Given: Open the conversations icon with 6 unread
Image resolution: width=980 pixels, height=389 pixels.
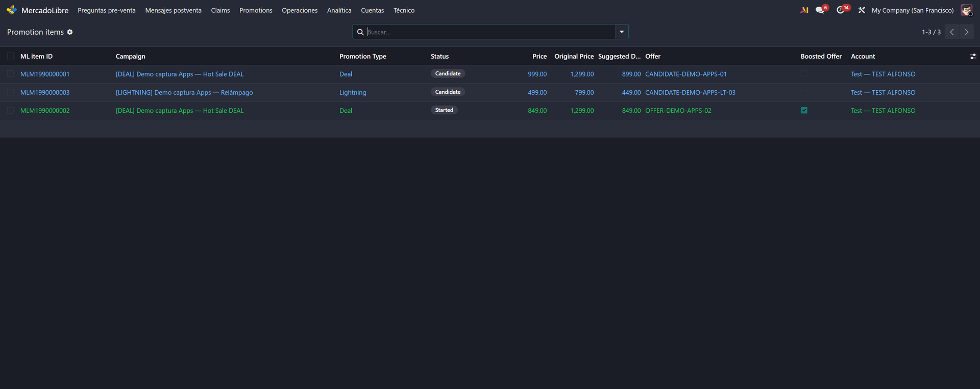Looking at the screenshot, I should (821, 10).
